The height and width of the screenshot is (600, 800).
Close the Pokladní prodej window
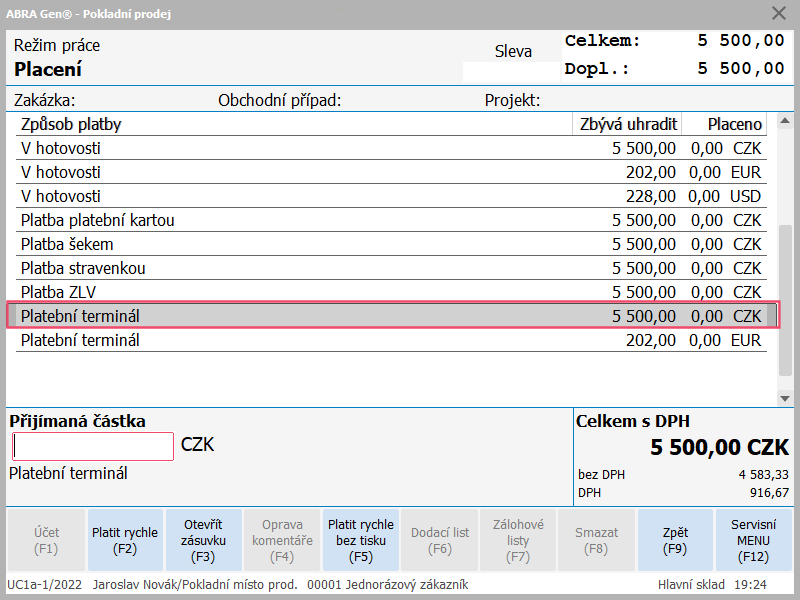[778, 13]
